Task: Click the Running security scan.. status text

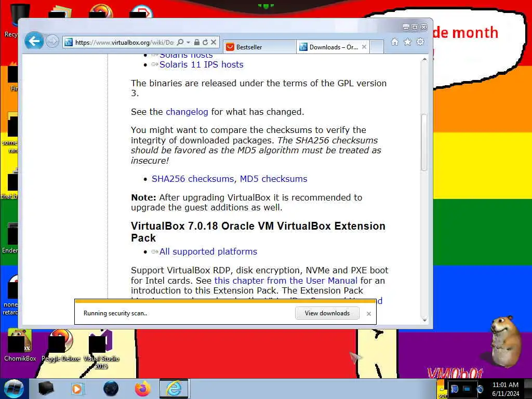Action: (115, 313)
